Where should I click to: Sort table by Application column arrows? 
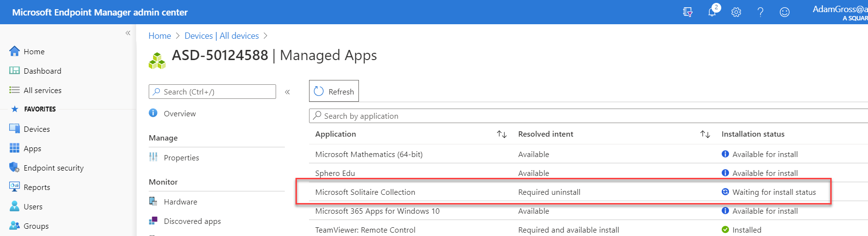tap(502, 134)
